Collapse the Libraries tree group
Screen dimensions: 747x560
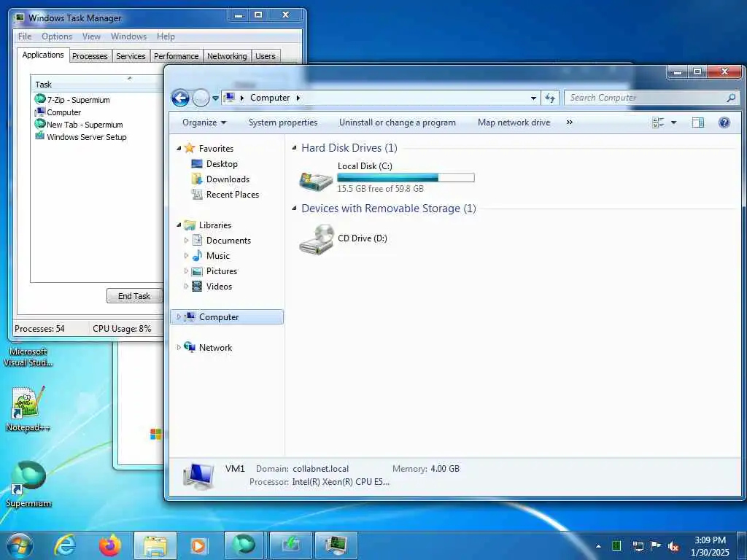[179, 225]
